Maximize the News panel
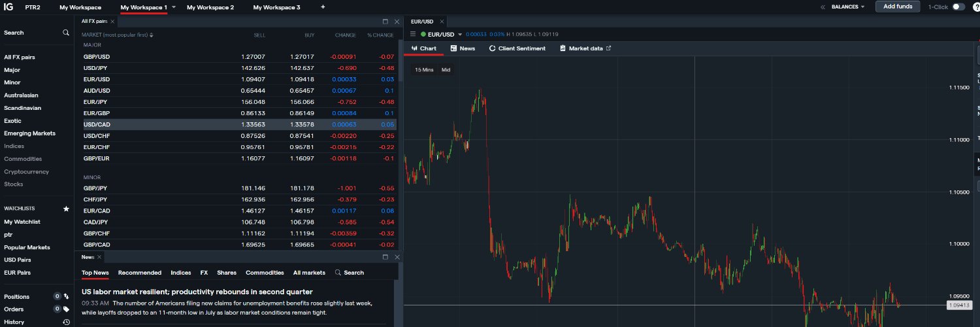The width and height of the screenshot is (980, 327). (x=385, y=257)
